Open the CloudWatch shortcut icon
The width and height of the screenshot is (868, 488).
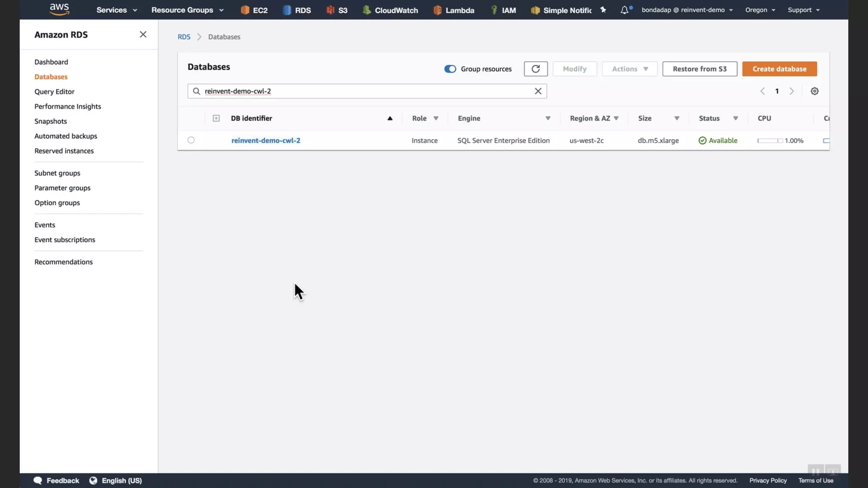(367, 10)
